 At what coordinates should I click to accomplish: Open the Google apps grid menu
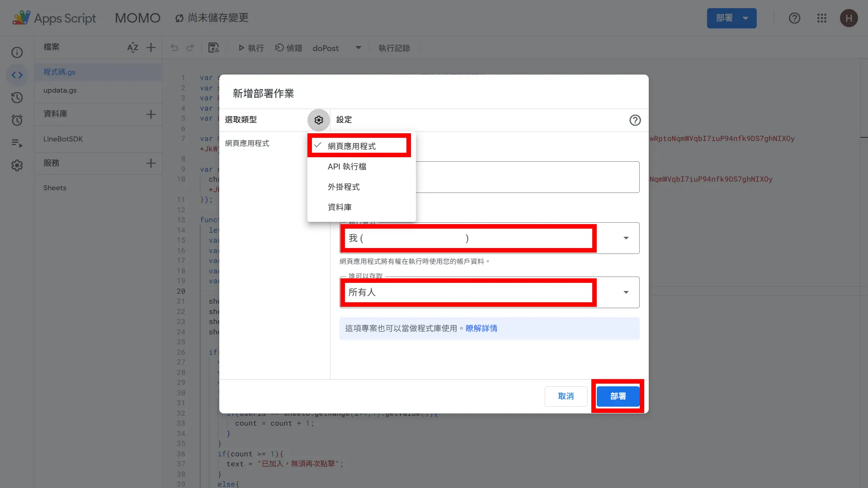click(822, 18)
